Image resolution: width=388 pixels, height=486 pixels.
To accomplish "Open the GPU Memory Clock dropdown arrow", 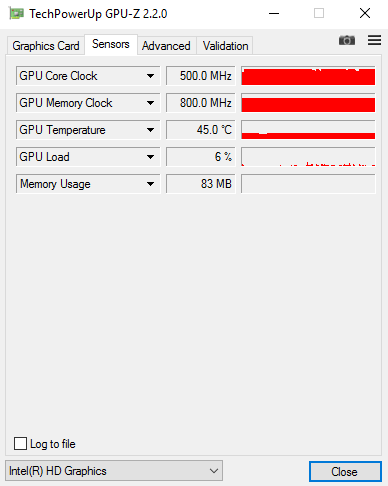I will click(x=150, y=103).
